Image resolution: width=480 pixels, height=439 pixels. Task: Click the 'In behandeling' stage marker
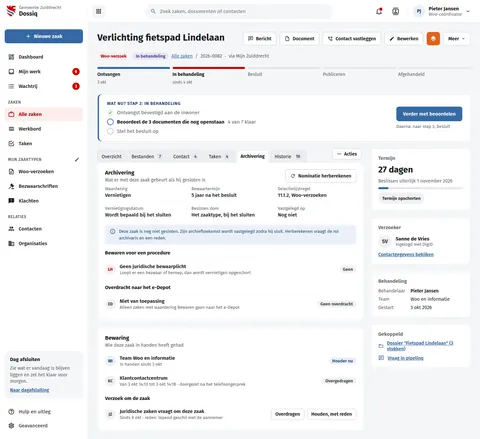(209, 75)
